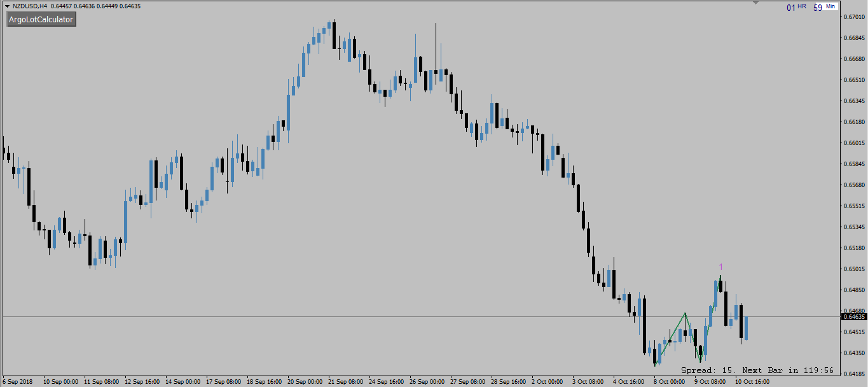This screenshot has height=387, width=868.
Task: Click time axis label 3 Oct 08:00
Action: coord(588,382)
